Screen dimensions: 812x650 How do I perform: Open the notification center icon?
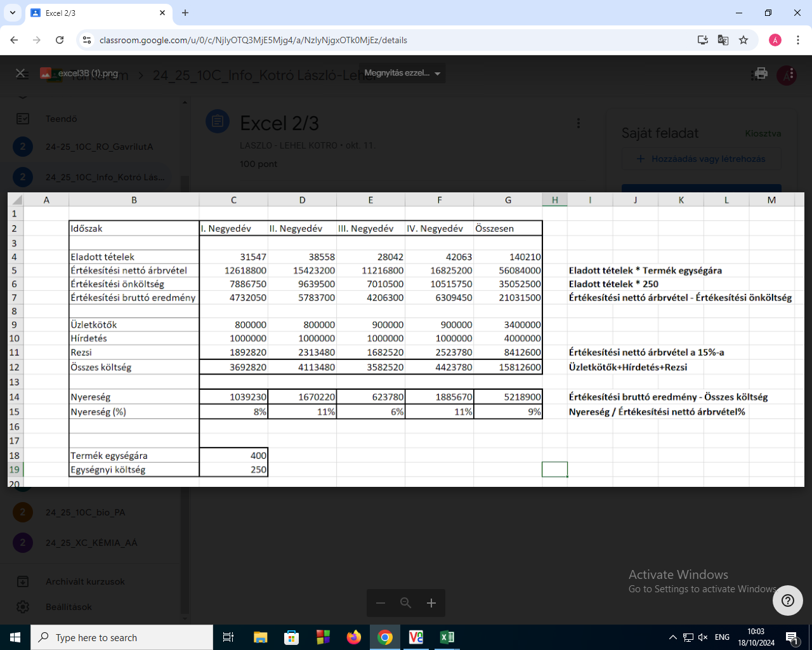point(792,637)
